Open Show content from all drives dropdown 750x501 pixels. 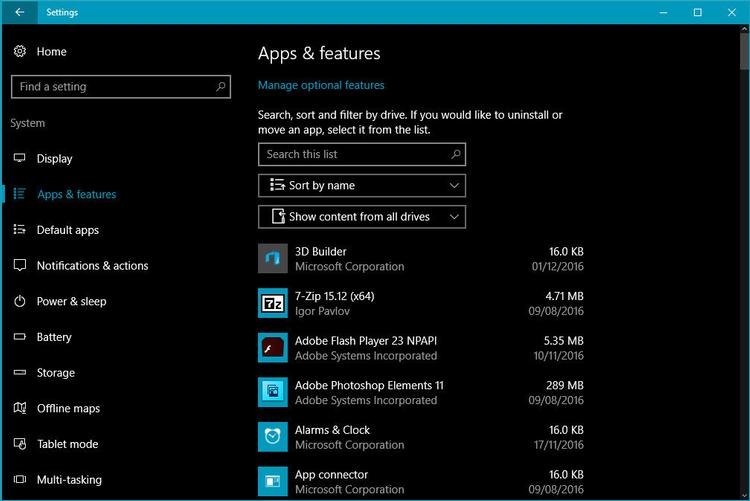362,217
